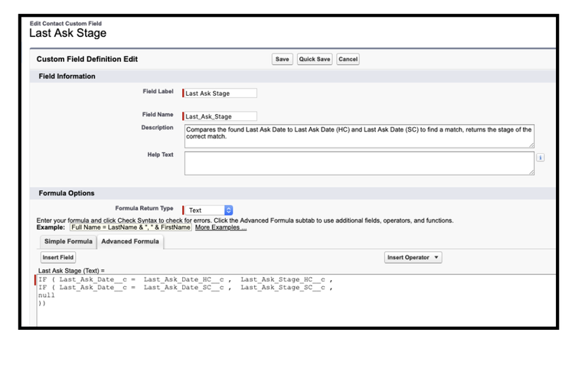The height and width of the screenshot is (365, 588).
Task: Click into the Field Name input
Action: pos(220,116)
